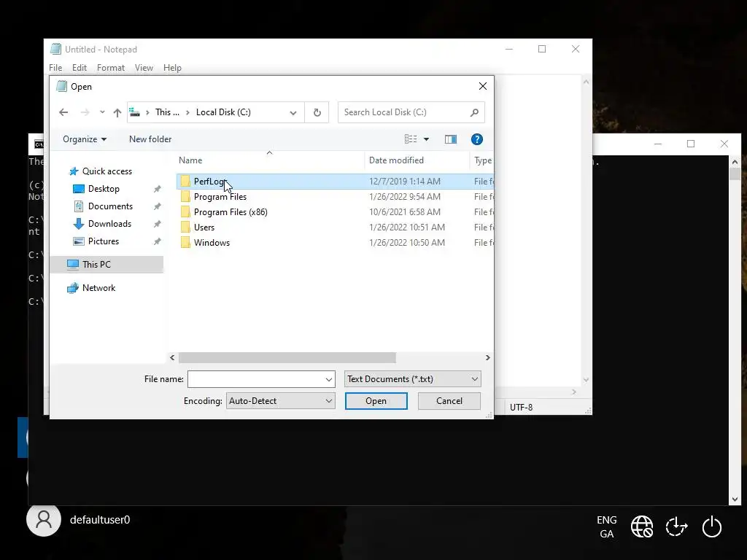Screen dimensions: 747x560
Task: Click 'This ...' in the address breadcrumb
Action: click(x=167, y=112)
